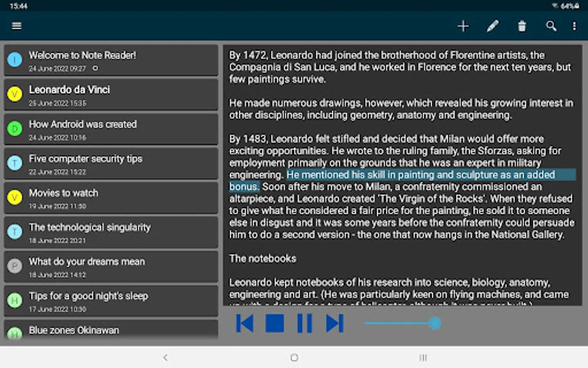Click the speech rate slider handle

435,323
